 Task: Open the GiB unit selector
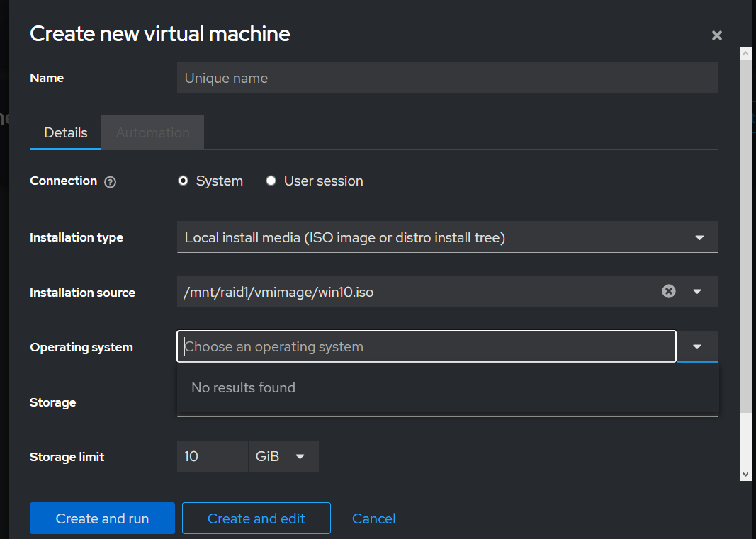coord(283,456)
